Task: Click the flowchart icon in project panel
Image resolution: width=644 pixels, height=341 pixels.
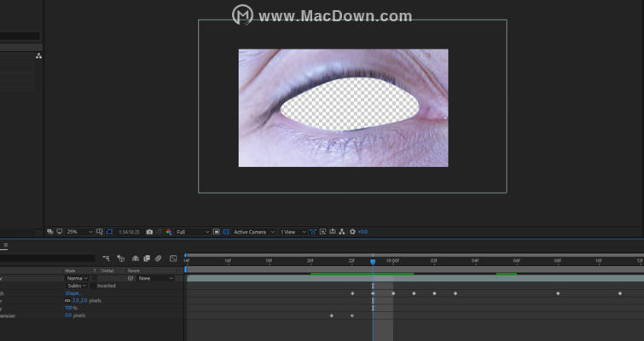Action: pos(38,55)
